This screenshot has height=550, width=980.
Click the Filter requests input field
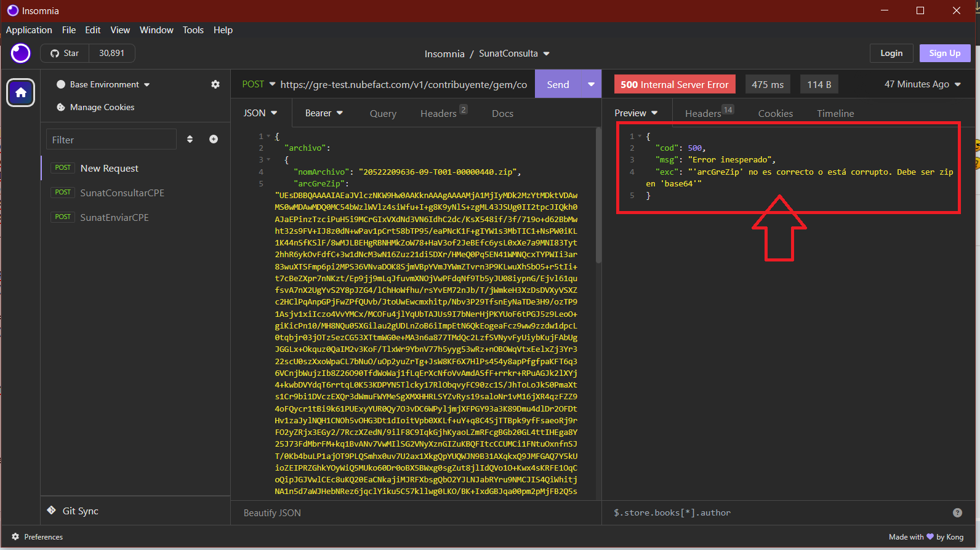[111, 140]
